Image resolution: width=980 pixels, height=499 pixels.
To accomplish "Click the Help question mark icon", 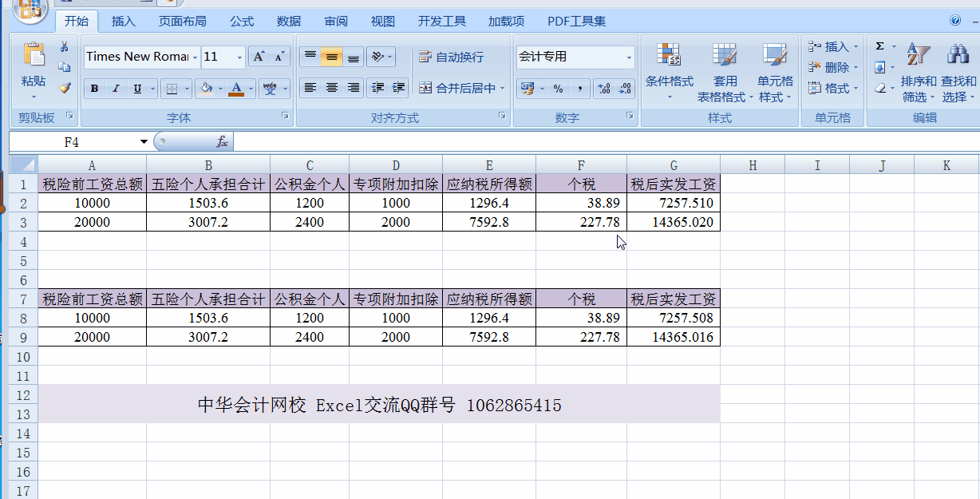I will [955, 21].
